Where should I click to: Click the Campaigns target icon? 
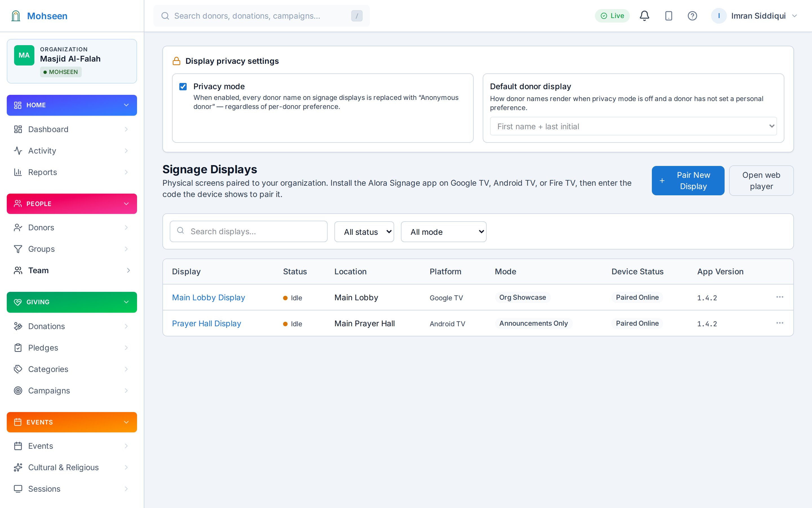(18, 391)
